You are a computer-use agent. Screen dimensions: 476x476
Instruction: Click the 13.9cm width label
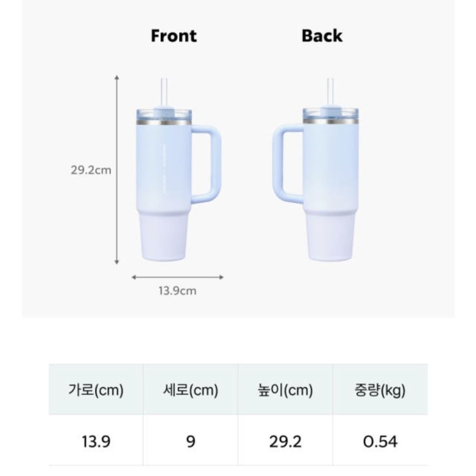click(x=178, y=291)
